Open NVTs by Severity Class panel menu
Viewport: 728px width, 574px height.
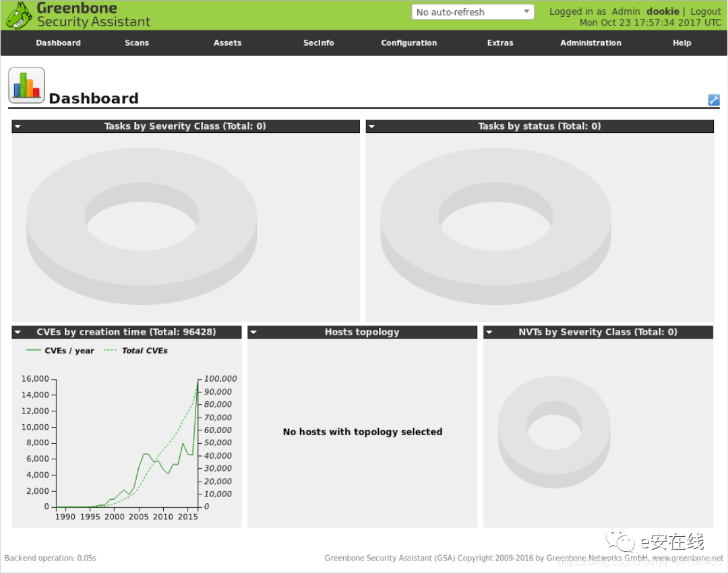[489, 332]
